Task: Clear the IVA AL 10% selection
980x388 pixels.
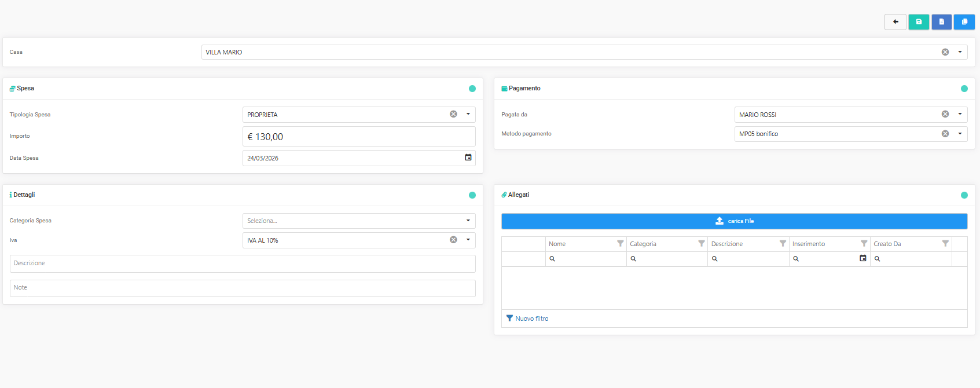Action: tap(453, 240)
